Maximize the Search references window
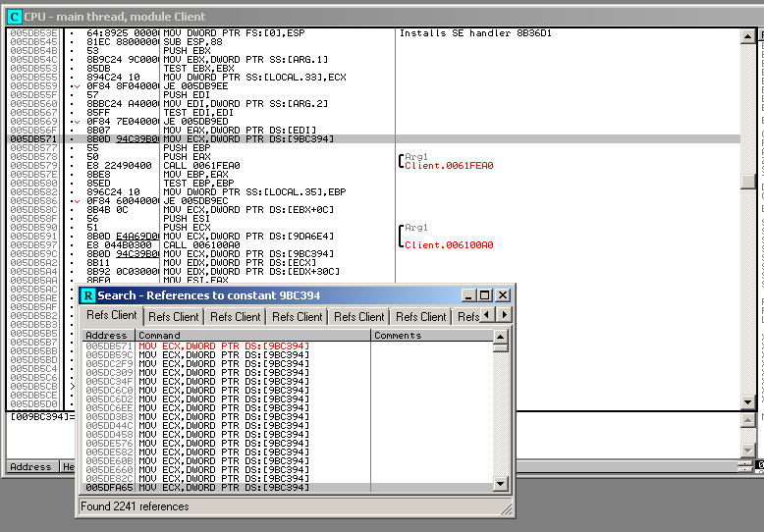This screenshot has height=532, width=764. (x=484, y=295)
